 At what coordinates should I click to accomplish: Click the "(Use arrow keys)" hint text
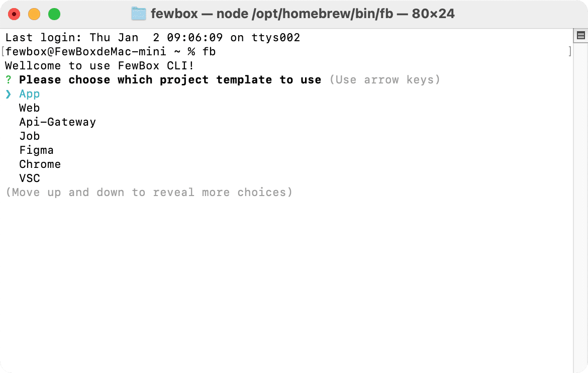(385, 80)
